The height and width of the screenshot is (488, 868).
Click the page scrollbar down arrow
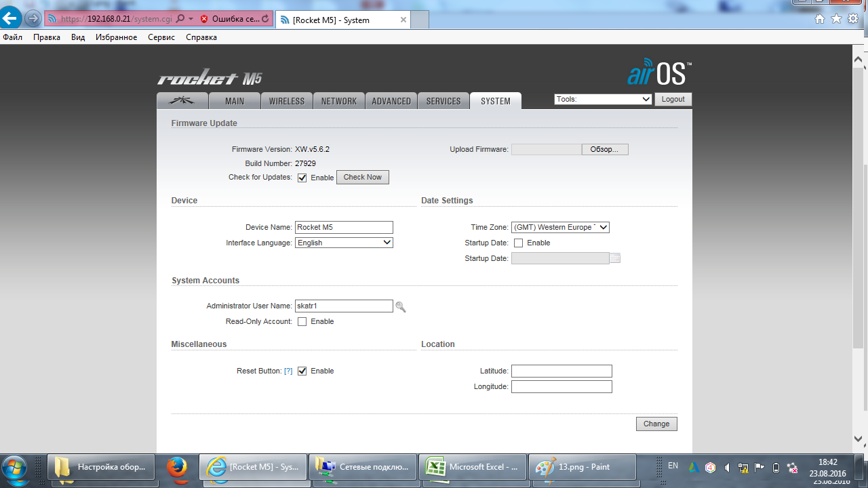click(858, 438)
